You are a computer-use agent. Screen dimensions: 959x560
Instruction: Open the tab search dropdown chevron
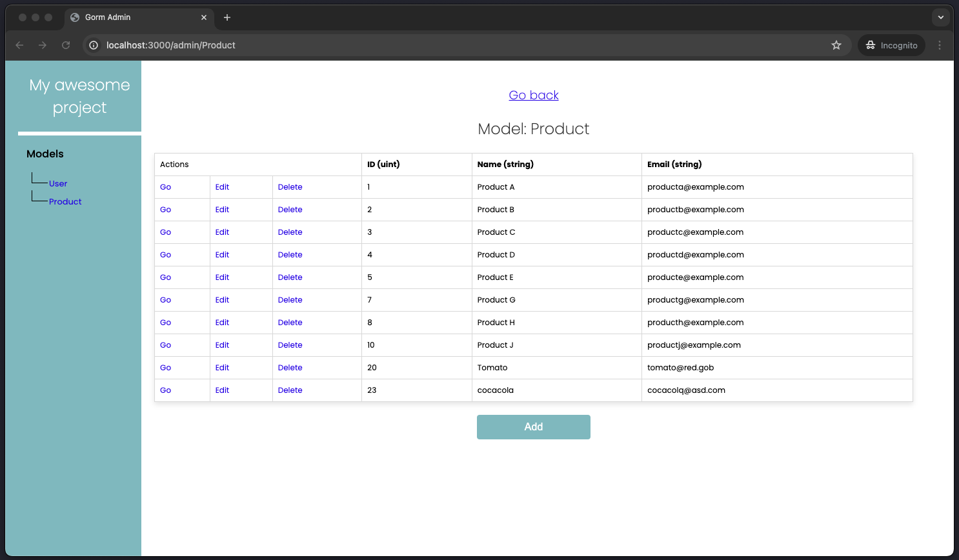[941, 17]
